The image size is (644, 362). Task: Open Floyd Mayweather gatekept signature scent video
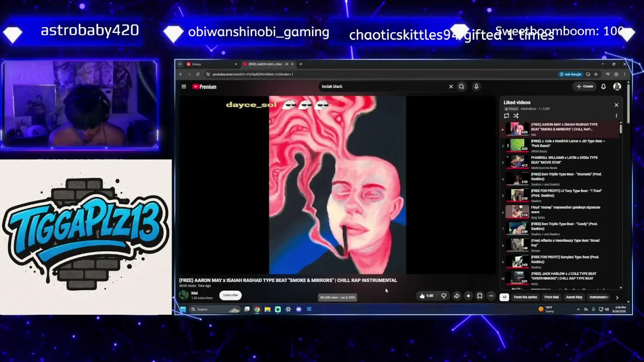pos(566,210)
